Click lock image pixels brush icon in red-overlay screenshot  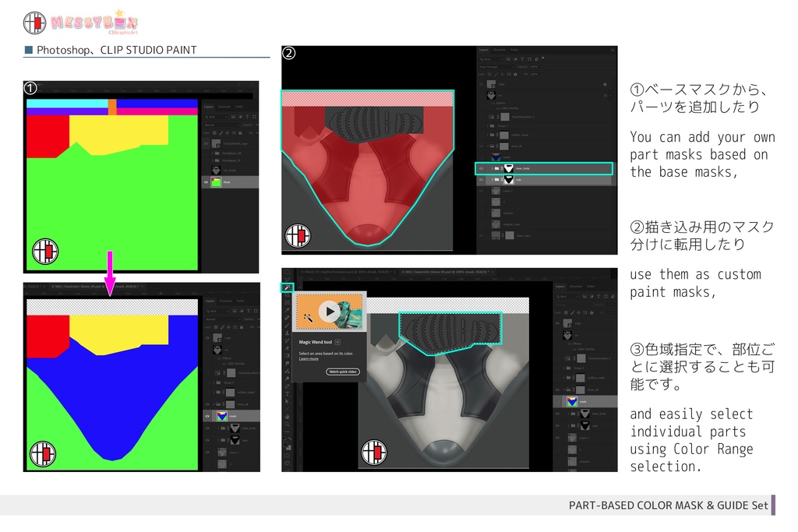point(496,74)
